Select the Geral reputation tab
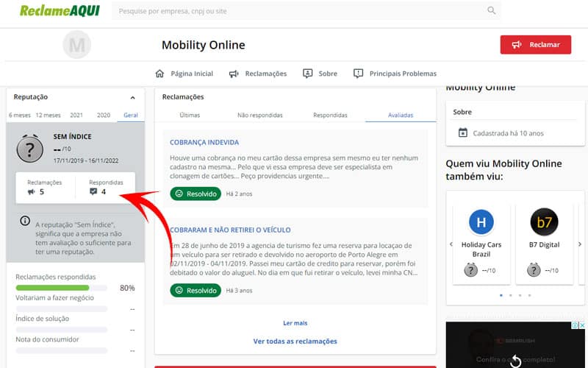This screenshot has height=368, width=588. pyautogui.click(x=131, y=116)
